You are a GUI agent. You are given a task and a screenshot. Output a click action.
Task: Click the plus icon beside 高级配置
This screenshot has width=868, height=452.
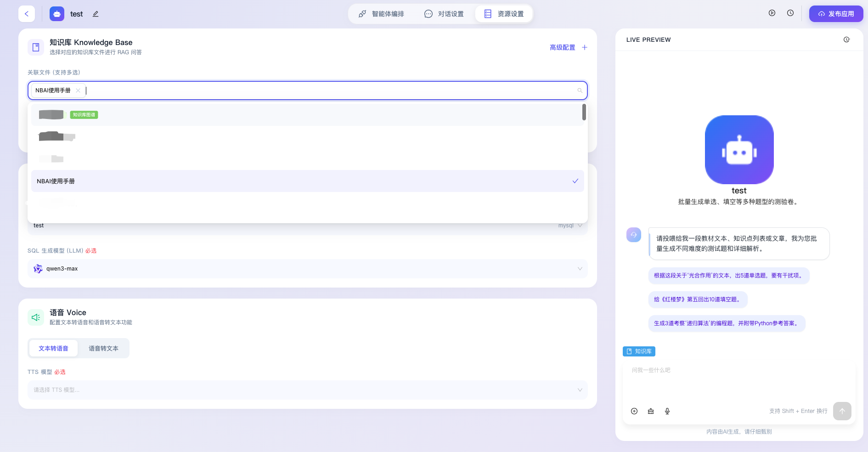(585, 47)
